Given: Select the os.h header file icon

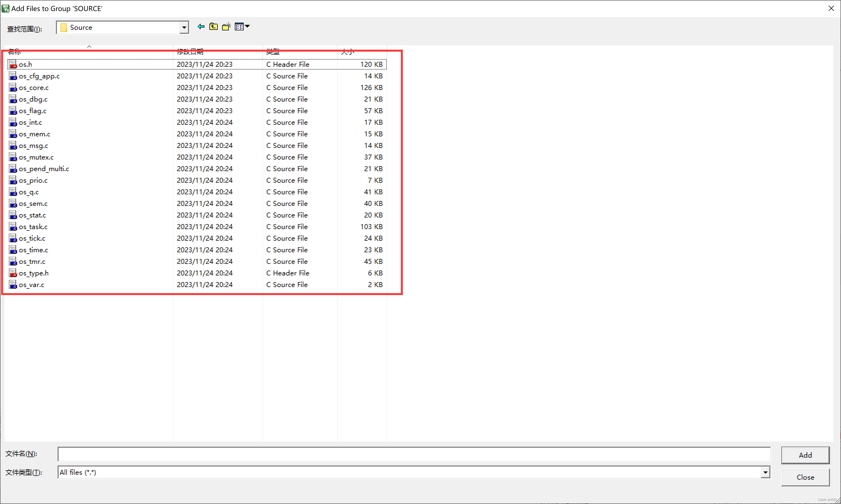Looking at the screenshot, I should coord(13,64).
